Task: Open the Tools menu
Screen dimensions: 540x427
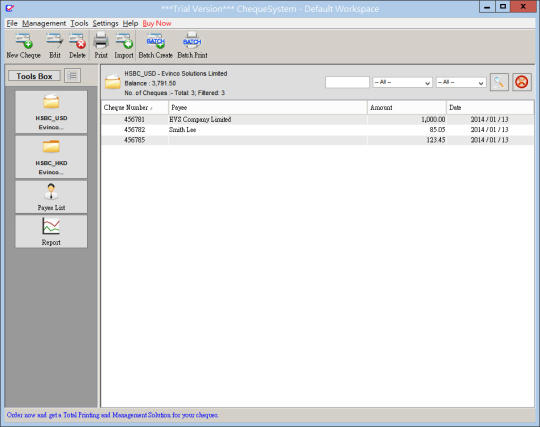Action: coord(79,23)
